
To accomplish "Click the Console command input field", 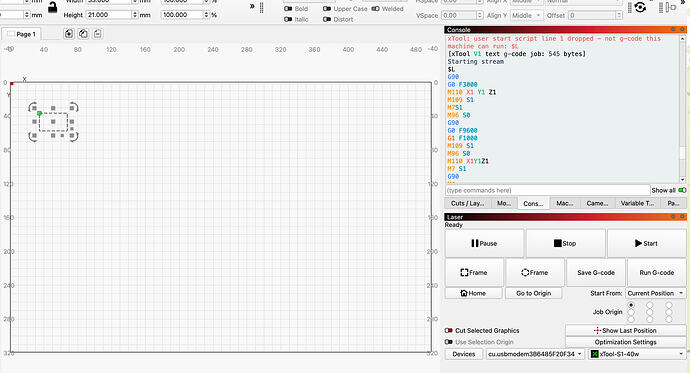I will (x=547, y=190).
